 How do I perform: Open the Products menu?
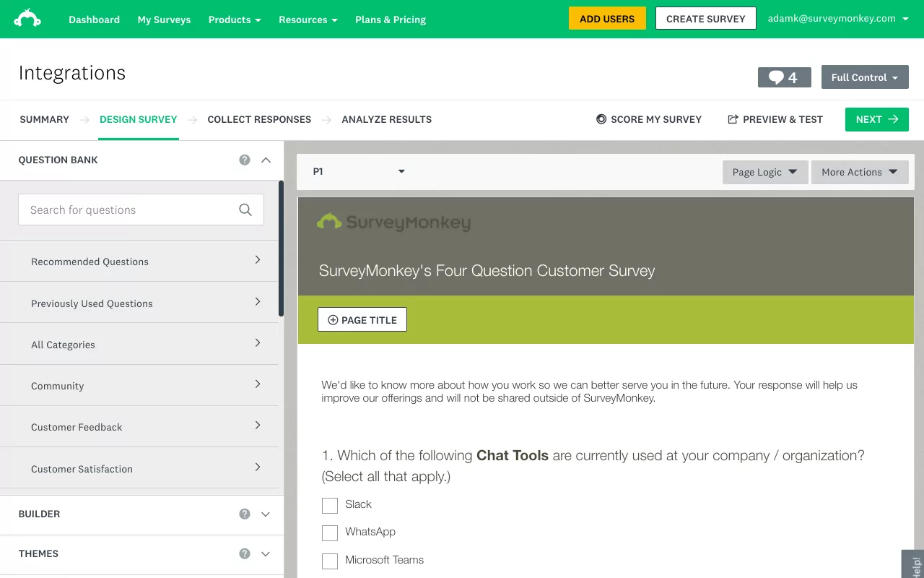pos(235,20)
